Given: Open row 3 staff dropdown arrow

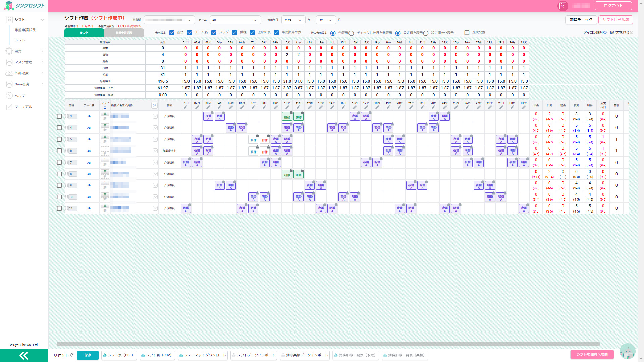Looking at the screenshot, I should coord(155,116).
